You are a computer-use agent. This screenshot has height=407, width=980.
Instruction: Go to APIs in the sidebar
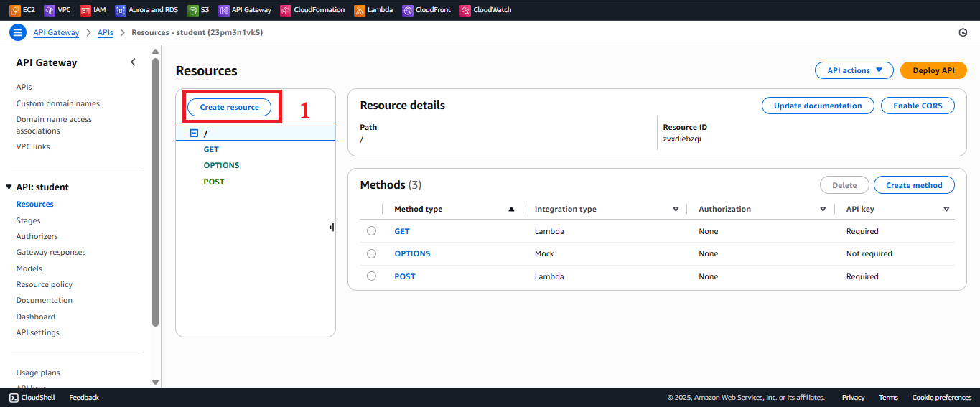point(24,87)
